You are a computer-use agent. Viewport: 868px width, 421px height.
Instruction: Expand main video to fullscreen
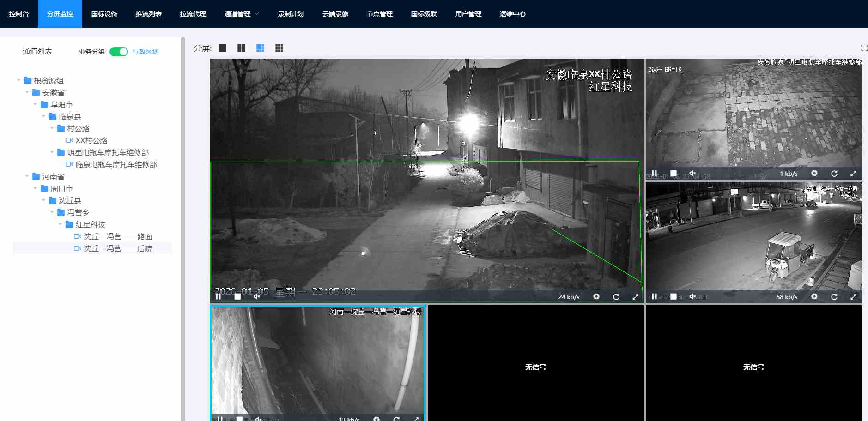point(635,297)
